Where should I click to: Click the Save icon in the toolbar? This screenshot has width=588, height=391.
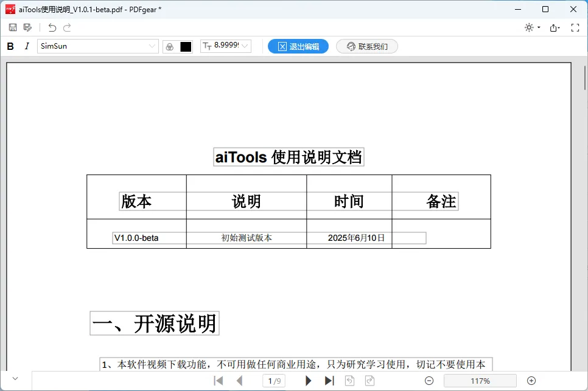click(x=13, y=27)
